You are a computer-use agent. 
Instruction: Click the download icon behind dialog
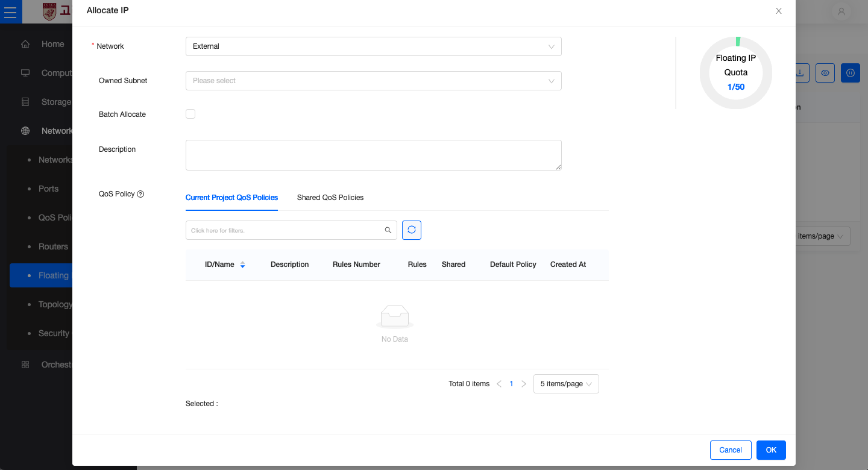pos(801,73)
